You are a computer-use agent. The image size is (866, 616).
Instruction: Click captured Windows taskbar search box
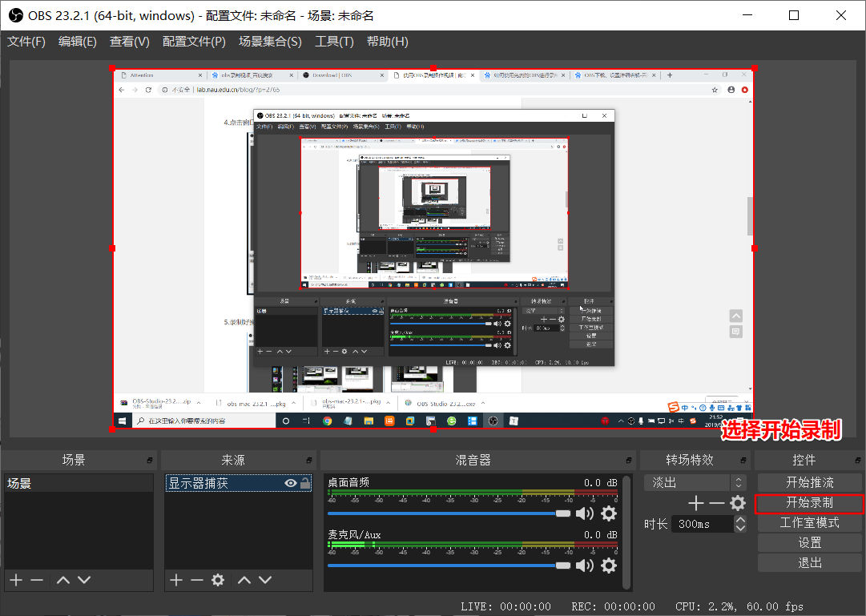click(203, 421)
